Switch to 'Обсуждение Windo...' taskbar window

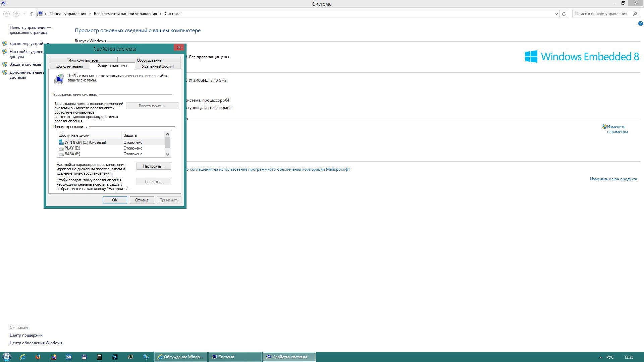[x=181, y=357]
